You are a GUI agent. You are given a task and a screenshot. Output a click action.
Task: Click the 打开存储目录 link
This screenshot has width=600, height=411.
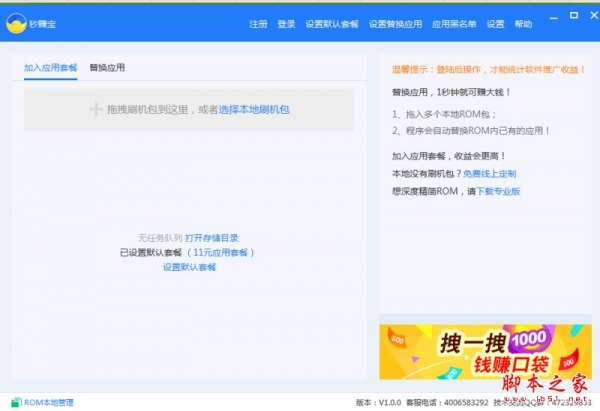point(212,238)
